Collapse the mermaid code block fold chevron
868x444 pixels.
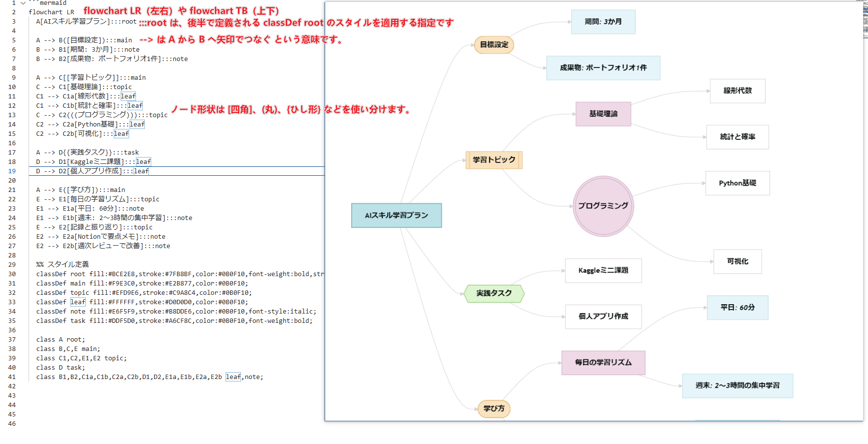(23, 3)
